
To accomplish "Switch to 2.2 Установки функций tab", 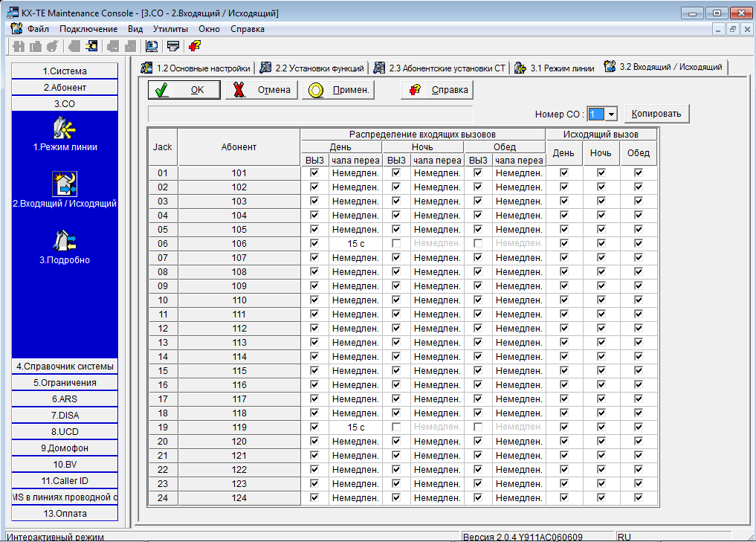I will click(311, 68).
